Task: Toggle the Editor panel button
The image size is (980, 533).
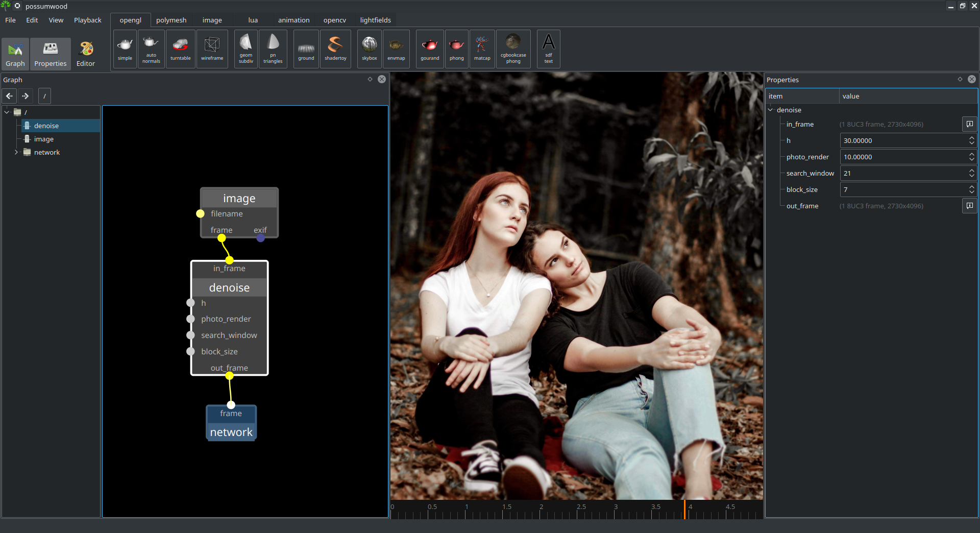Action: tap(86, 54)
